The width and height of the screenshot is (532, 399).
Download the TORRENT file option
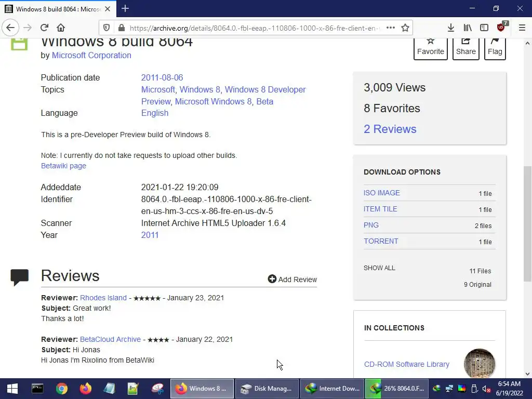click(381, 241)
